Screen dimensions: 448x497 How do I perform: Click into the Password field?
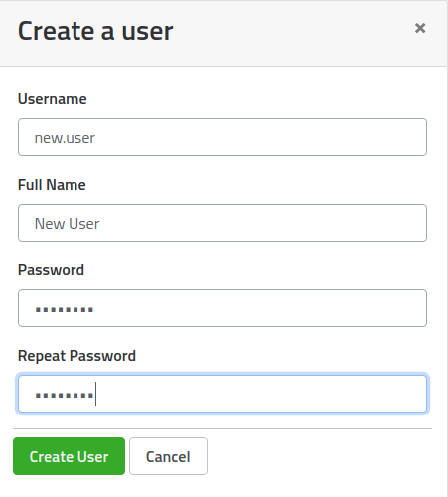tap(223, 308)
